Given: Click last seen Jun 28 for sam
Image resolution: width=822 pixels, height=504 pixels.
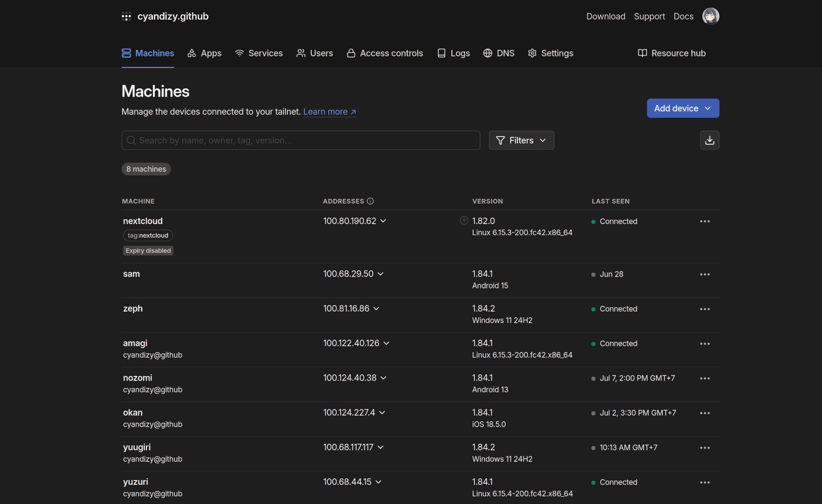Looking at the screenshot, I should tap(611, 274).
